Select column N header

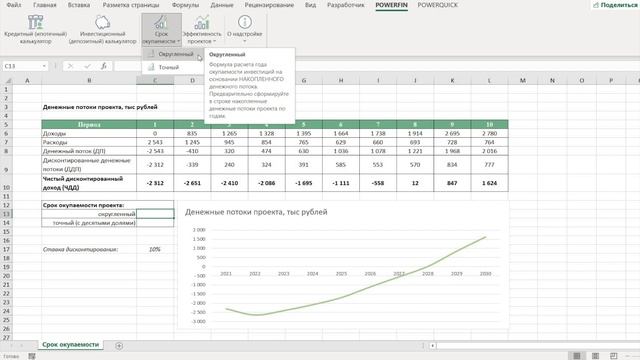coord(552,80)
